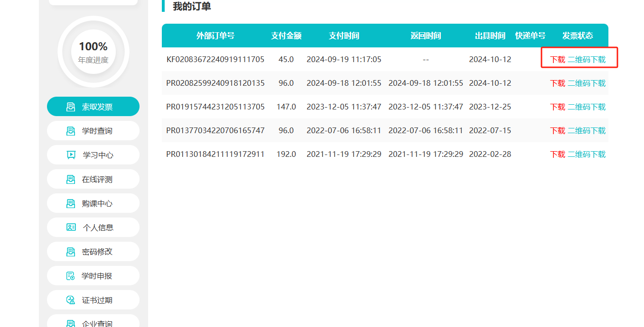Image resolution: width=644 pixels, height=327 pixels.
Task: Select order number PR01130184211119172911
Action: (x=215, y=154)
